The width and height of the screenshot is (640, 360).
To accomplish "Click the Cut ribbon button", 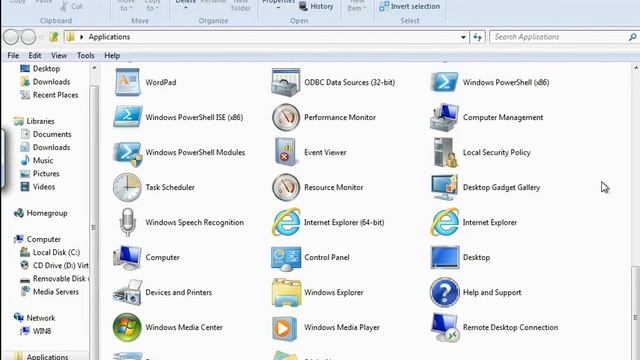I will (71, 6).
